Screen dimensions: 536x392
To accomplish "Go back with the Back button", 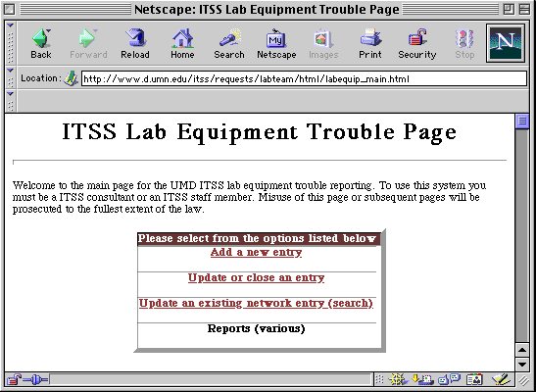I will coord(41,44).
